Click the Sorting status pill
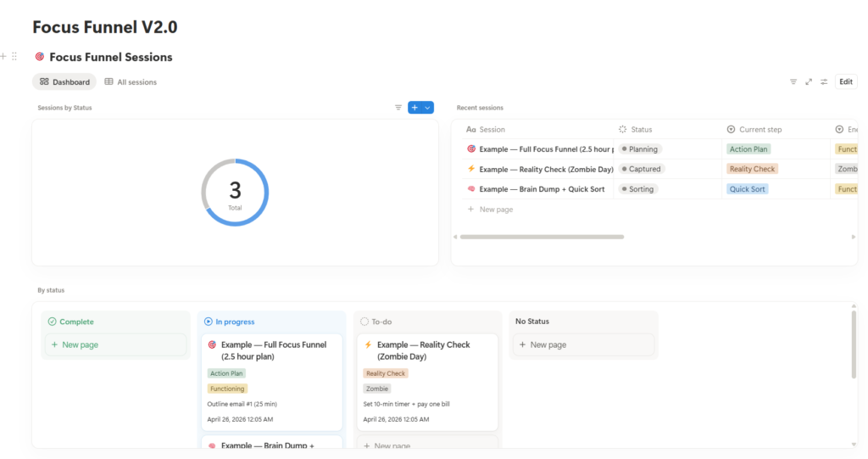This screenshot has width=868, height=459. point(637,189)
